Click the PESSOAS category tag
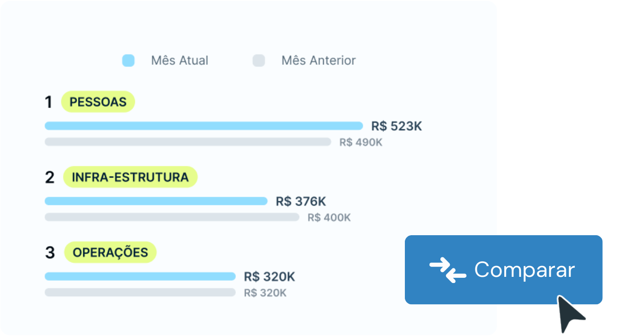This screenshot has width=644, height=336. point(98,102)
